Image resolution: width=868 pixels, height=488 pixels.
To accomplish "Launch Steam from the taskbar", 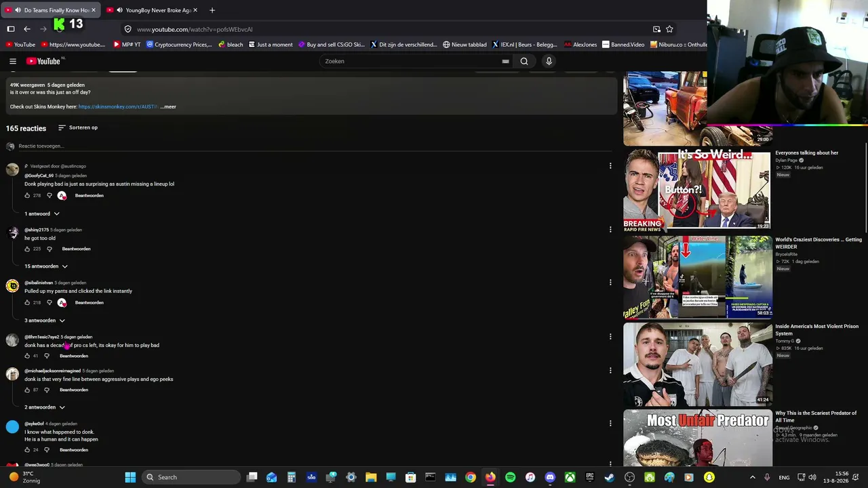I will [610, 477].
